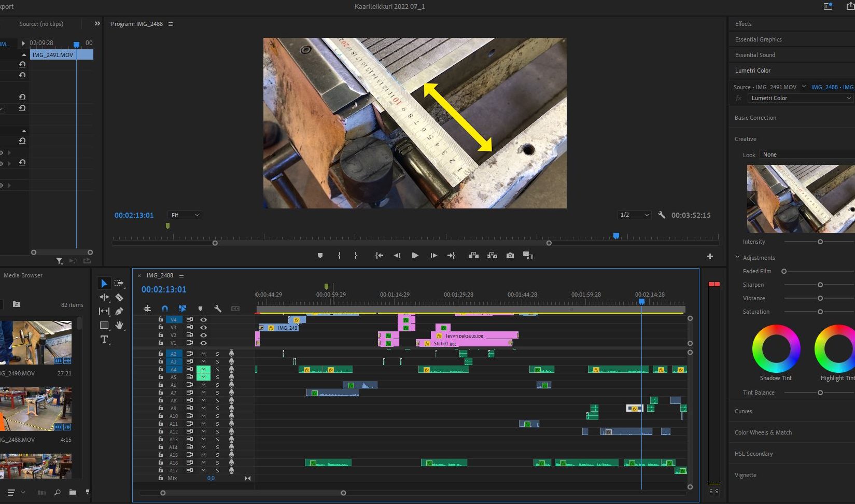Mark In in program monitor
Viewport: 855px width, 504px height.
tap(339, 256)
